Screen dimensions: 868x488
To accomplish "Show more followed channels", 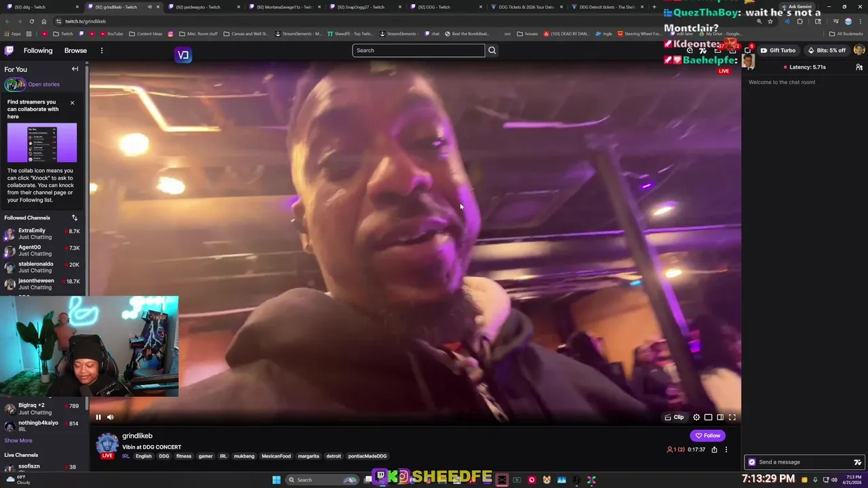I will click(18, 441).
